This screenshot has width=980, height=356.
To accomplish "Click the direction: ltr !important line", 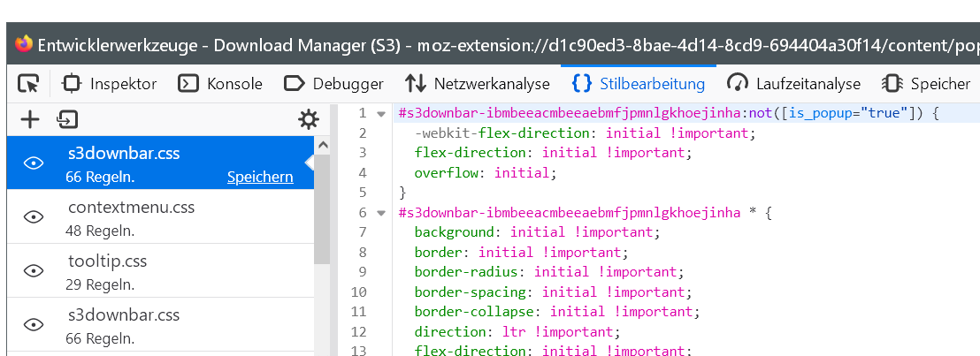I will coord(517,331).
